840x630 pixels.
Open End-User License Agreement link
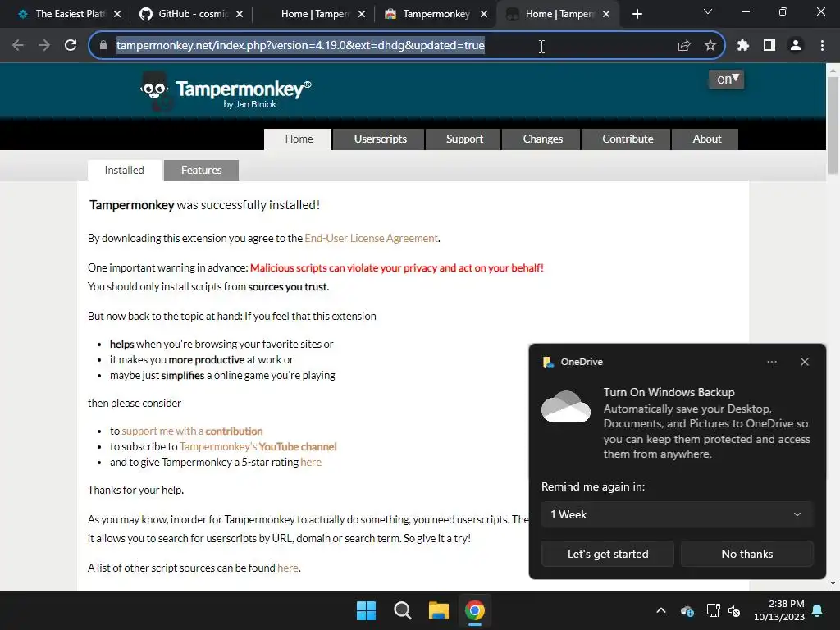371,239
